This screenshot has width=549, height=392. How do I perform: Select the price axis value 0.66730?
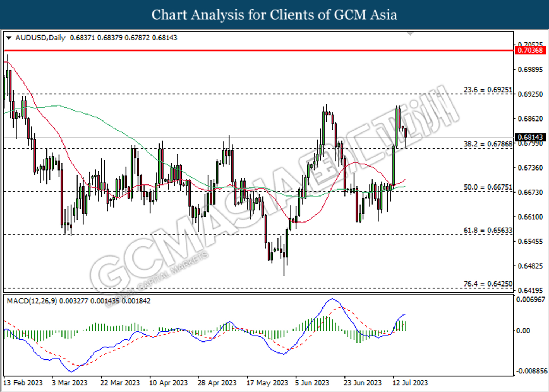coord(530,192)
